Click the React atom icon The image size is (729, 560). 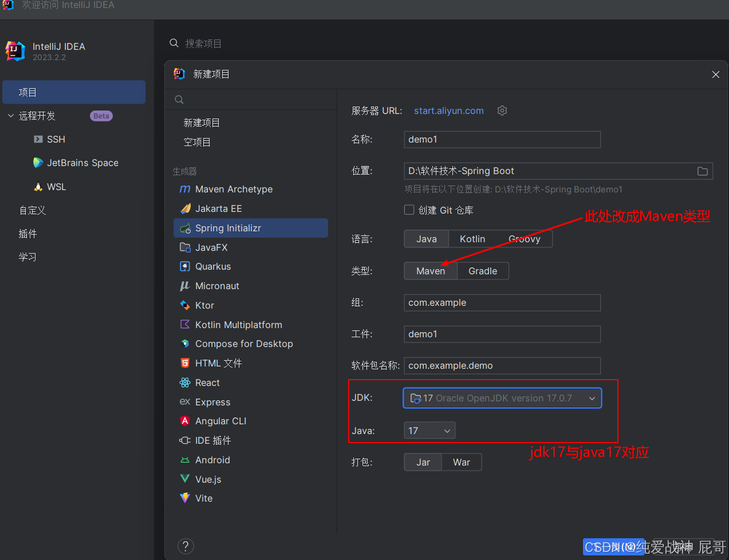click(x=185, y=382)
